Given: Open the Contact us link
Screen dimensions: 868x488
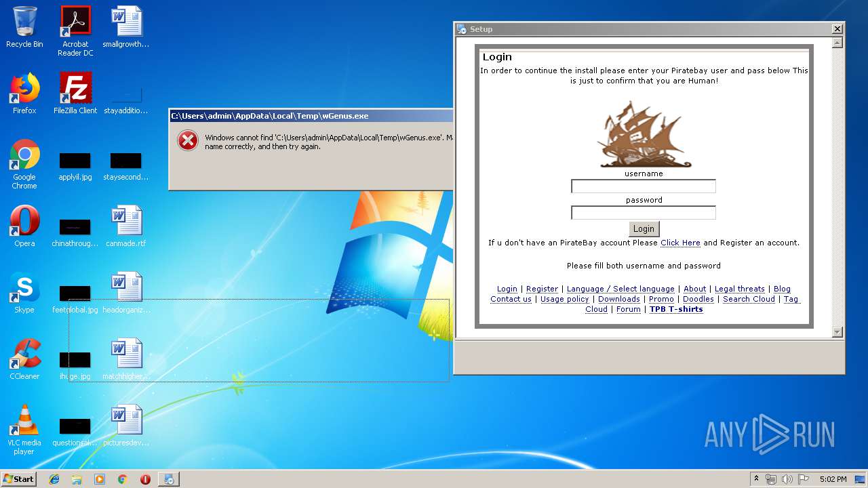Looking at the screenshot, I should 511,299.
